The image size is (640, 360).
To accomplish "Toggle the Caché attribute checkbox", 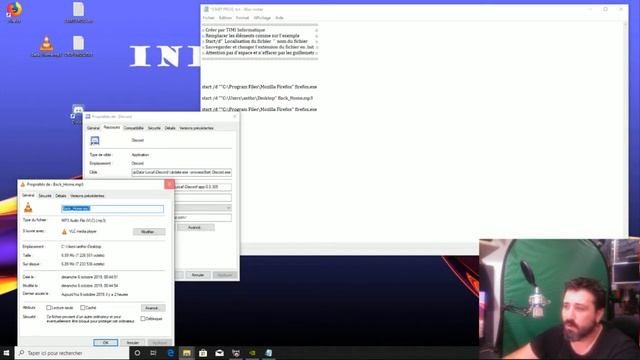I will [x=82, y=307].
